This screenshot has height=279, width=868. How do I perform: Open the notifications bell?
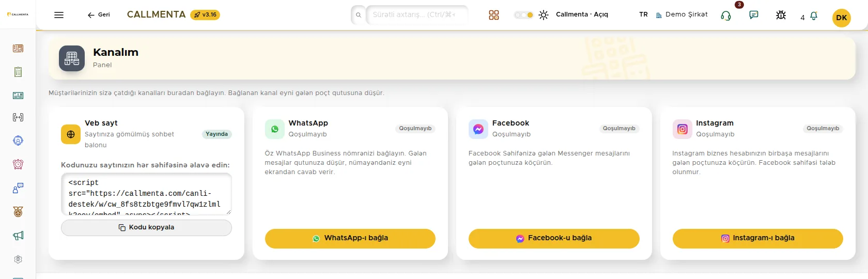click(814, 16)
